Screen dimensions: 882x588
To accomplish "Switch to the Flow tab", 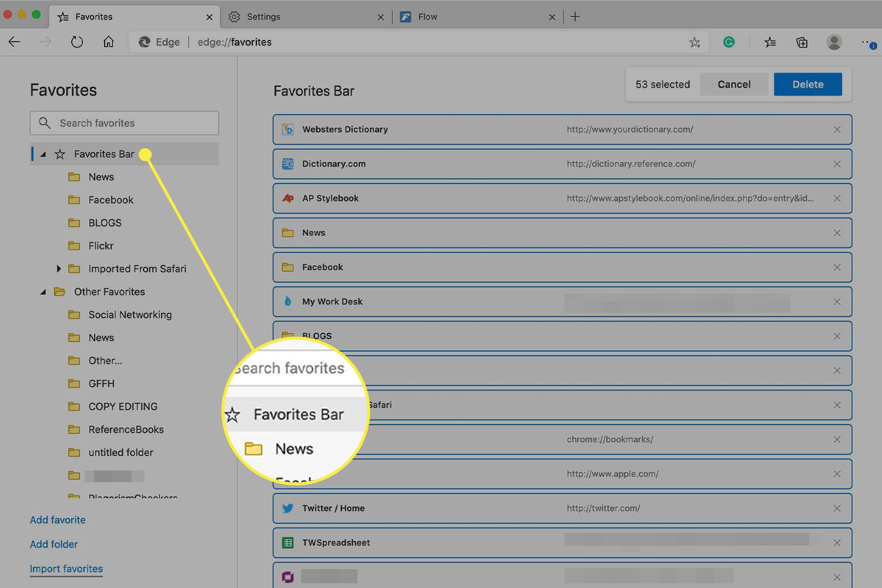I will click(427, 17).
